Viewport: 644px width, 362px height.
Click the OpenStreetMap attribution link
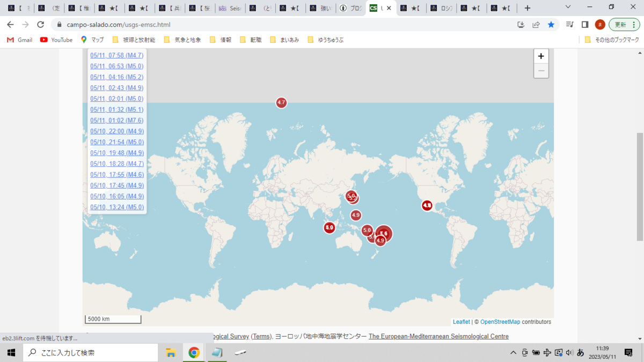click(x=500, y=322)
